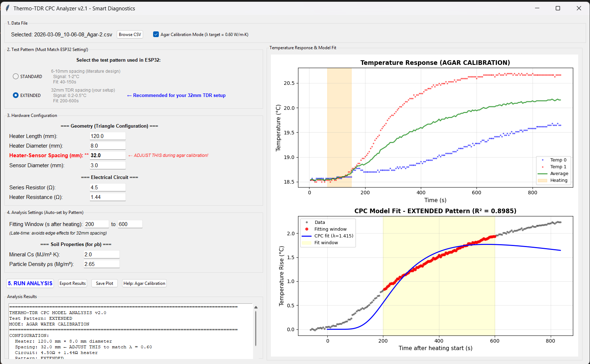Maximize the analyzer window
The height and width of the screenshot is (364, 590).
(558, 8)
